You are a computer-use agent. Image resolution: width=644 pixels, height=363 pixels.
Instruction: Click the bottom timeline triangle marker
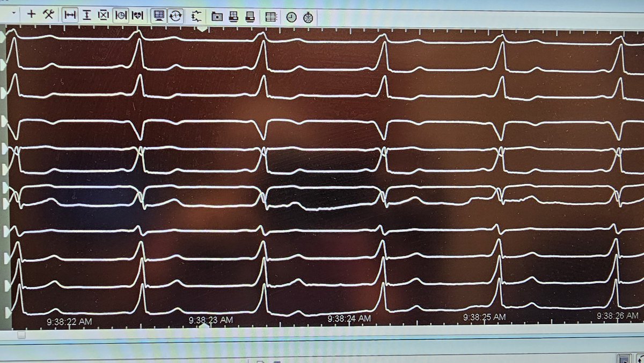pos(204,326)
